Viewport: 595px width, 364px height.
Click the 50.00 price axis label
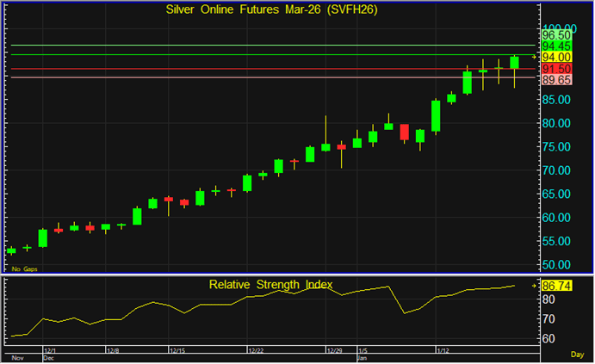point(557,264)
